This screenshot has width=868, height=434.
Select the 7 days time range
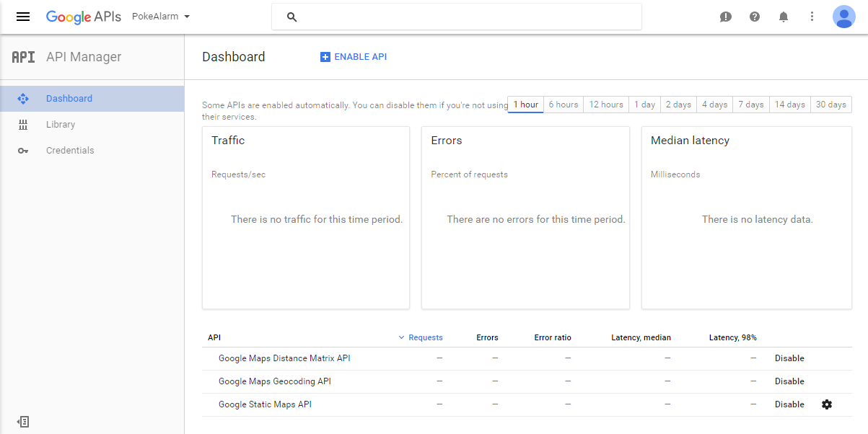(x=751, y=105)
